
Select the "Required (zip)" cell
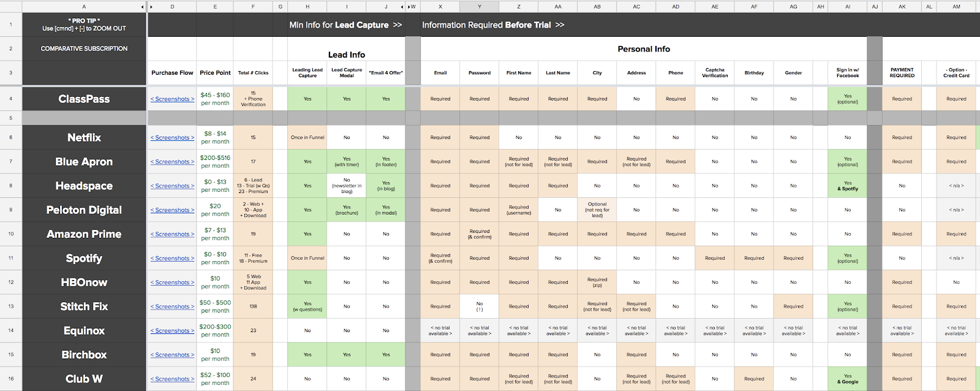pos(597,283)
